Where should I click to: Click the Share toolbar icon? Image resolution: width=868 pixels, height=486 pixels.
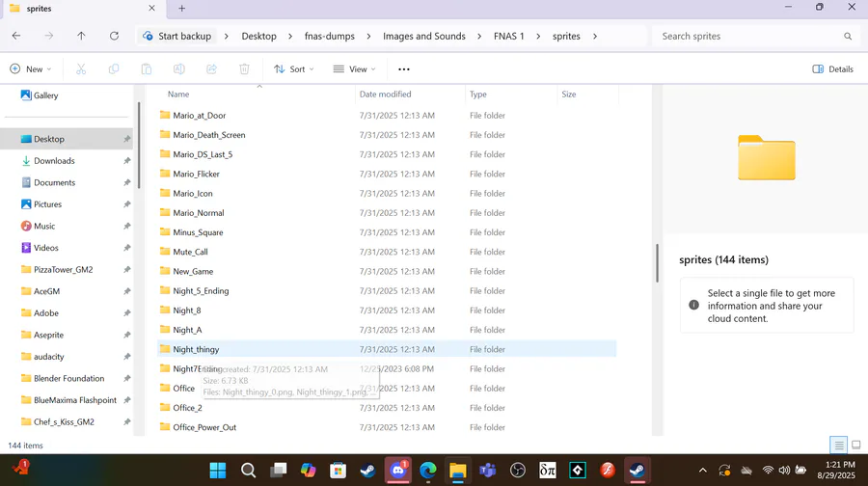click(211, 69)
